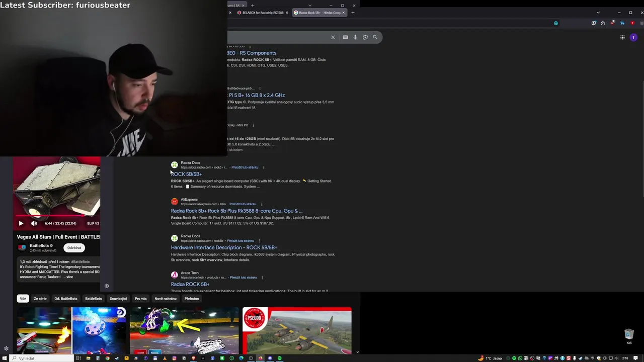Open Spotify from the taskbar
Image resolution: width=644 pixels, height=362 pixels.
[280, 358]
